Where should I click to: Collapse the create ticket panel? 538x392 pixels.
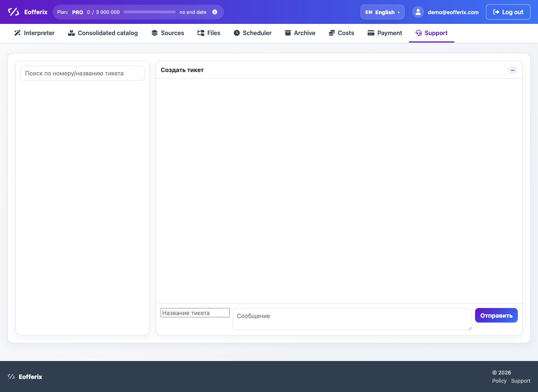coord(513,70)
